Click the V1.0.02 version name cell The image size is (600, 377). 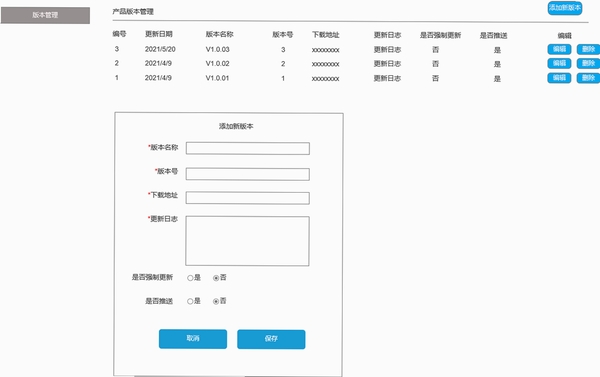point(217,64)
